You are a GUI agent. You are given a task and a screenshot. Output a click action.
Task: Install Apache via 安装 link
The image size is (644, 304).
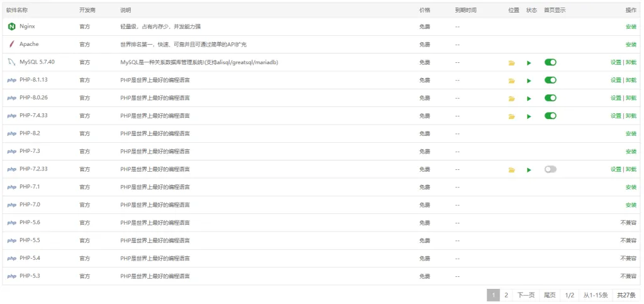pyautogui.click(x=631, y=44)
